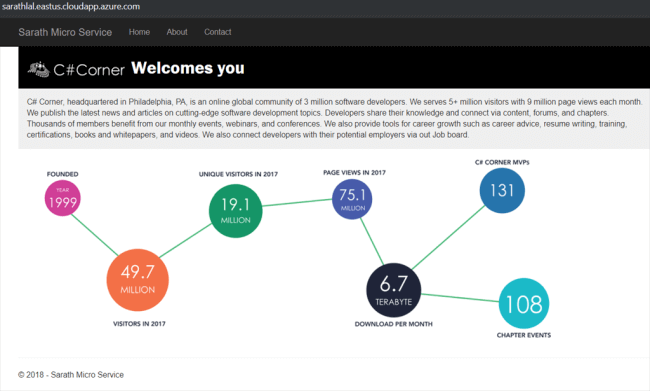Click the 'Welcomes you' heading text

pos(188,68)
